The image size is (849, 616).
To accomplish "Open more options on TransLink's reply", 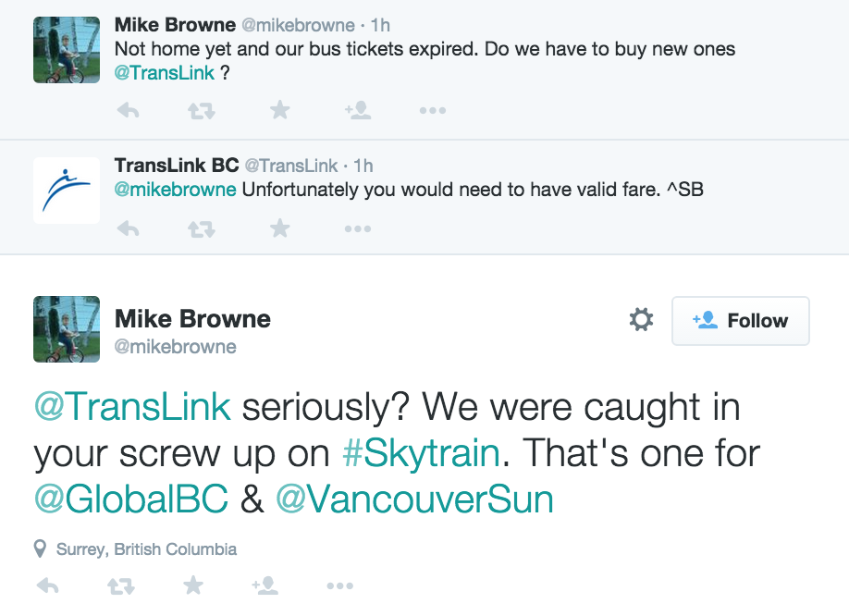I will [358, 228].
